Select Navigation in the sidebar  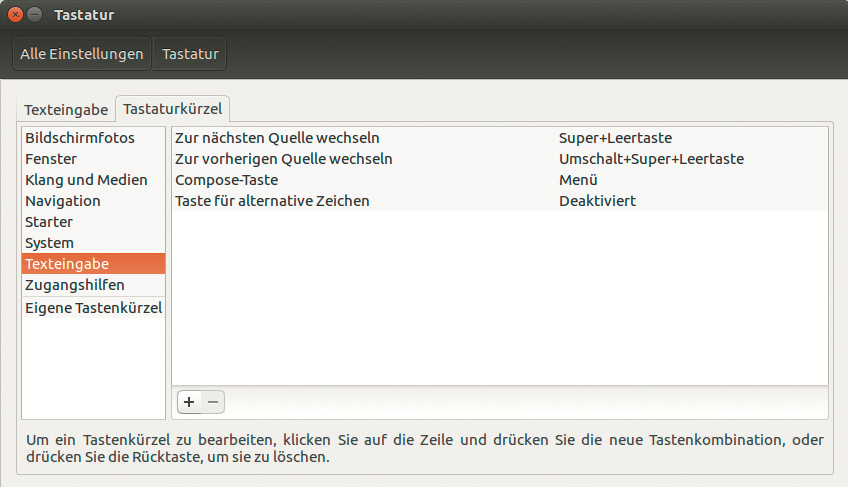(63, 201)
